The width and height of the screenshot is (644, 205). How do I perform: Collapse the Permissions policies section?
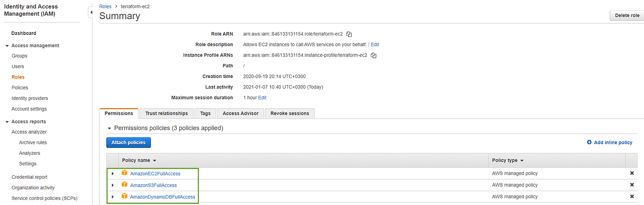pyautogui.click(x=109, y=128)
